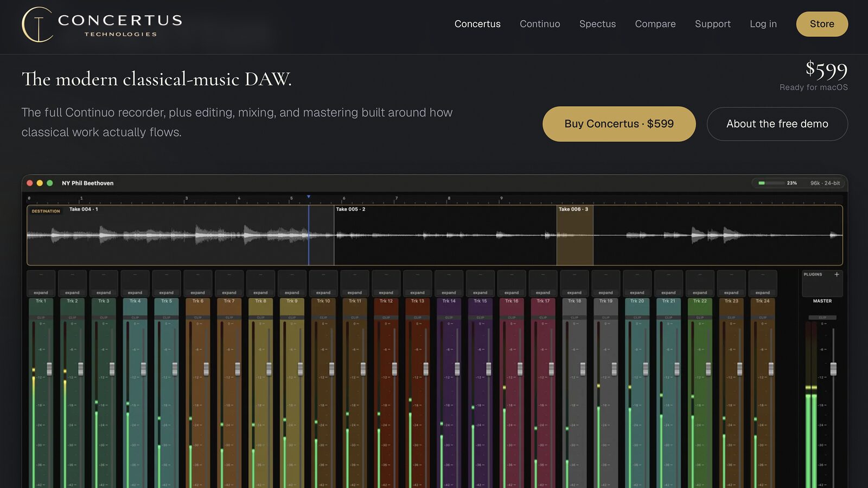This screenshot has width=868, height=488.
Task: Click the 23% CPU usage meter
Action: tap(777, 183)
